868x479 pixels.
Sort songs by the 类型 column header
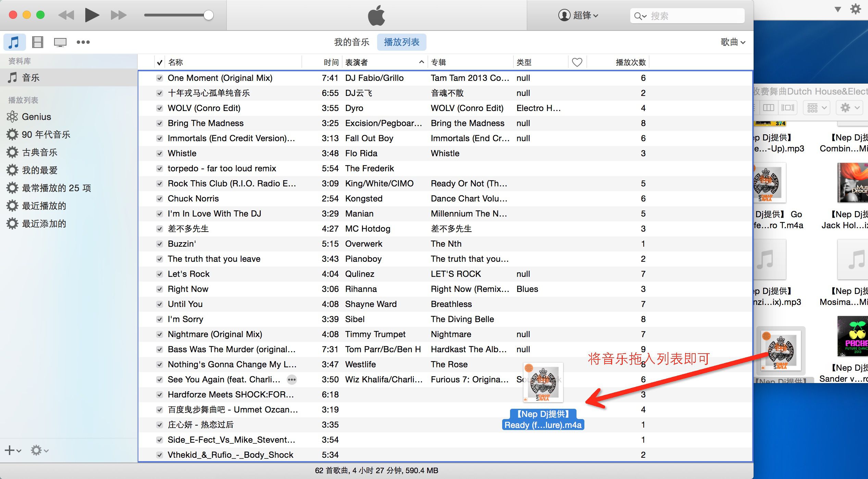coord(541,62)
